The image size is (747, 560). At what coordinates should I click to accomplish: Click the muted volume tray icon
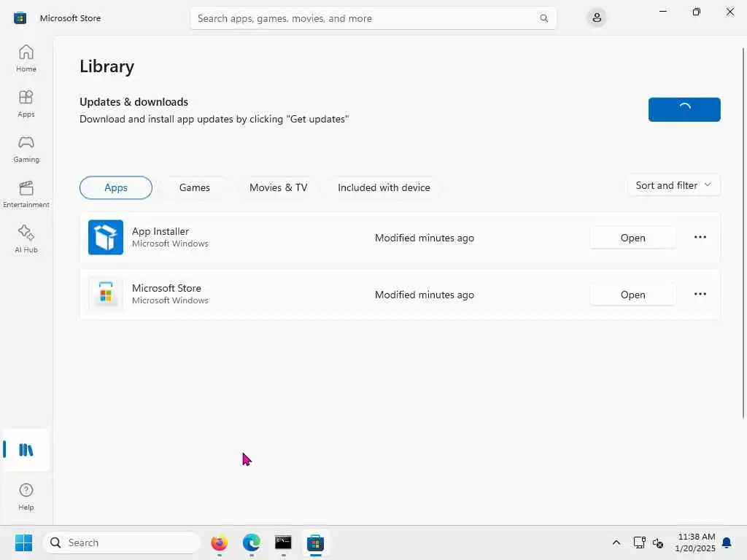pyautogui.click(x=658, y=542)
